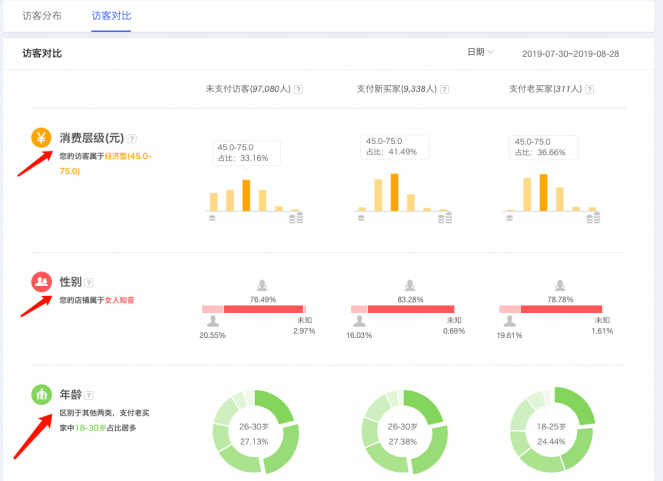
Task: Click help icon beside 年龄 heading
Action: [89, 395]
